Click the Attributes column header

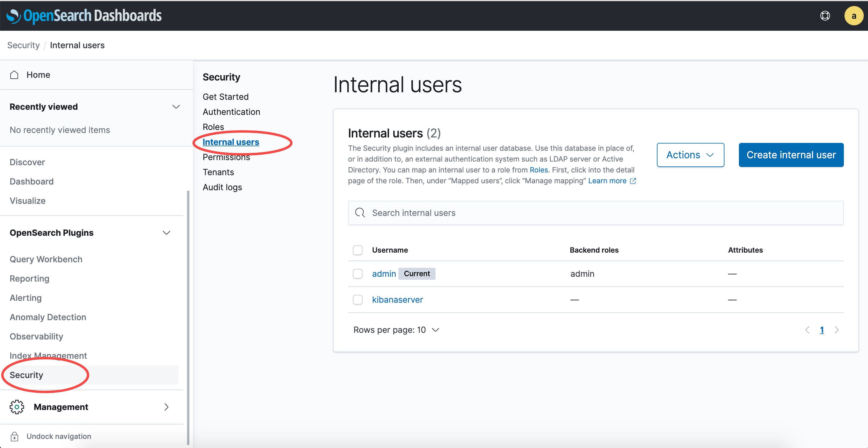pos(745,250)
